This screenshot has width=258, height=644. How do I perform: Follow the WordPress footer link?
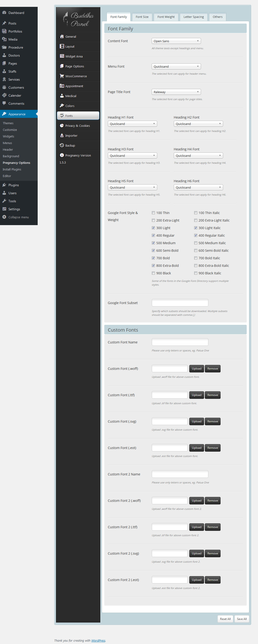click(x=98, y=640)
